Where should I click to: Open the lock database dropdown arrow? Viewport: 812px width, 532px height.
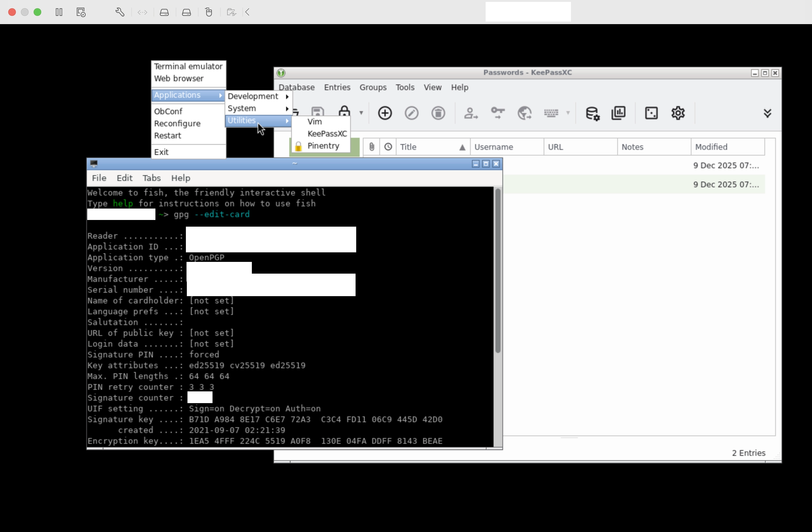tap(361, 113)
